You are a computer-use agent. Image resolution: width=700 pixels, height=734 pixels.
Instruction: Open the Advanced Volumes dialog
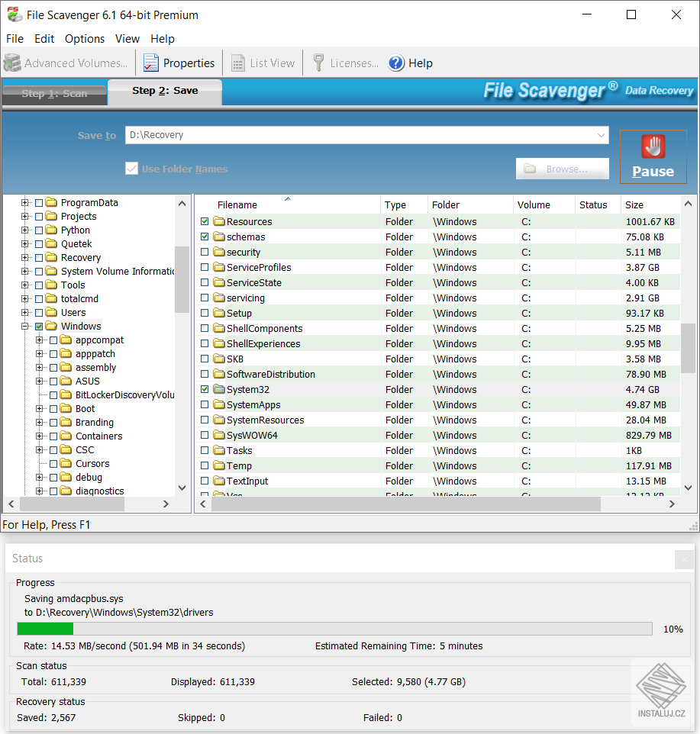69,63
